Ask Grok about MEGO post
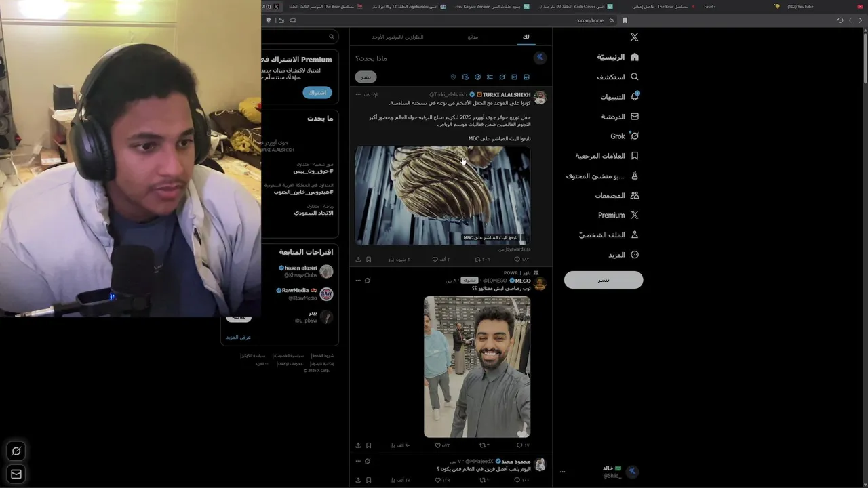 point(368,281)
